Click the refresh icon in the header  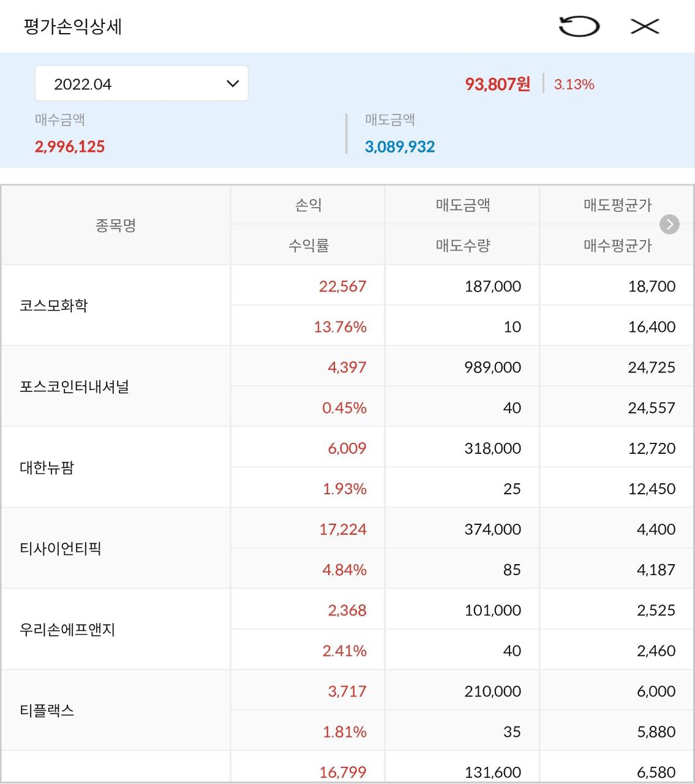click(579, 26)
